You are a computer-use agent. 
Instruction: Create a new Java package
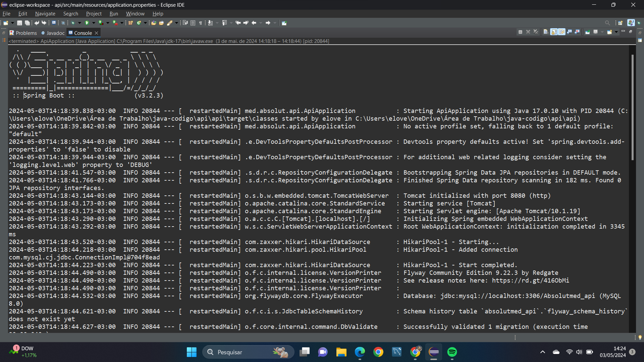[x=130, y=23]
